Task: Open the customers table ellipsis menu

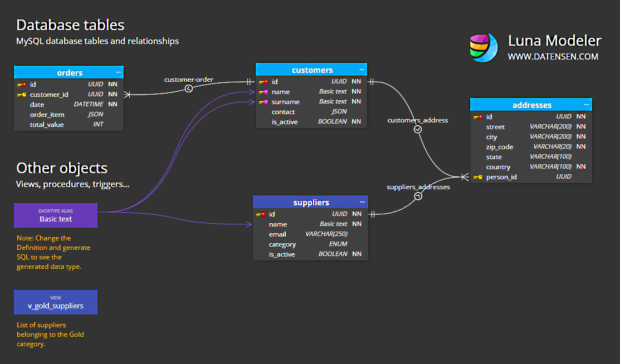Action: 362,70
